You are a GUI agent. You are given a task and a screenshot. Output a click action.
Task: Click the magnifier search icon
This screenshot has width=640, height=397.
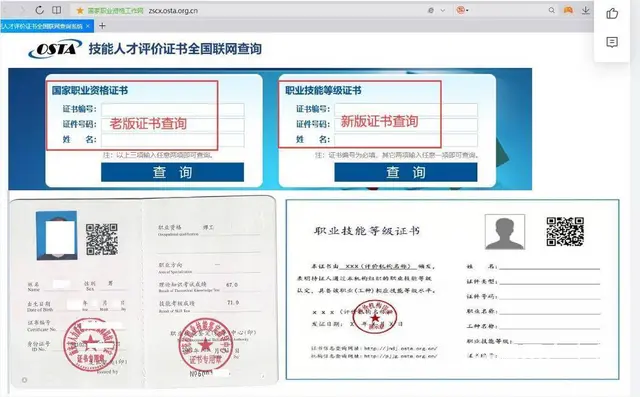[x=551, y=10]
